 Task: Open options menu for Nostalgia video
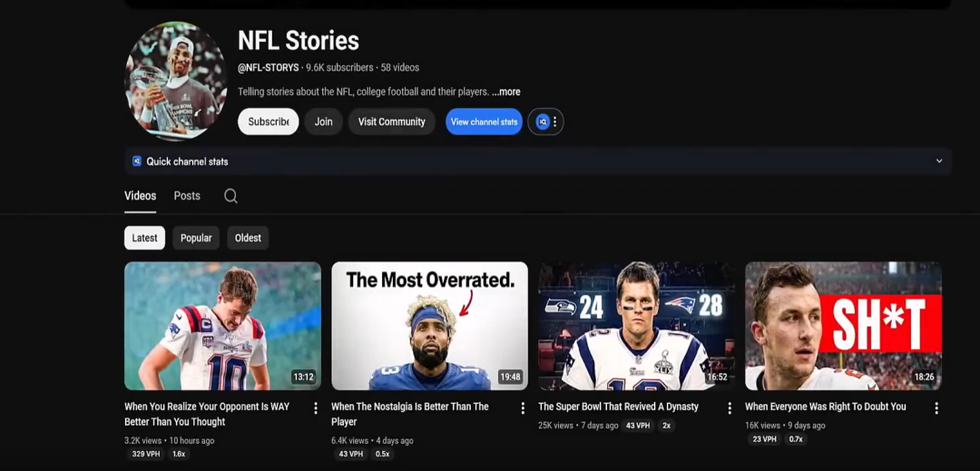coord(523,408)
